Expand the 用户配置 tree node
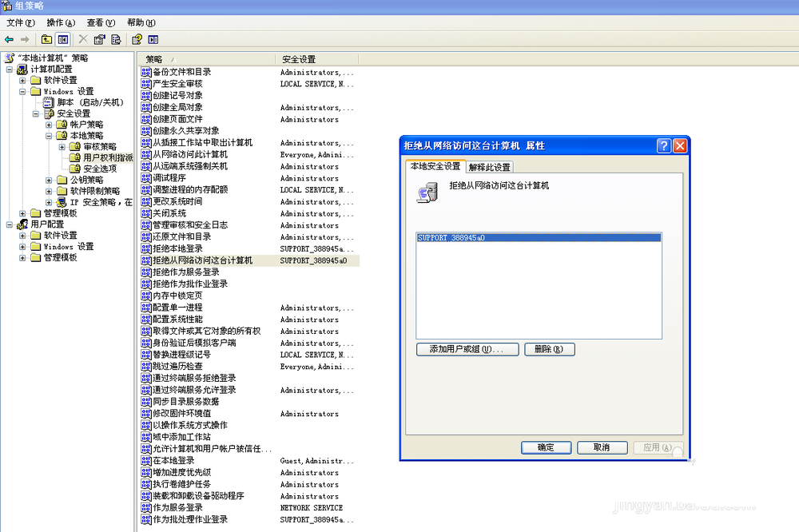The width and height of the screenshot is (799, 532). [11, 225]
